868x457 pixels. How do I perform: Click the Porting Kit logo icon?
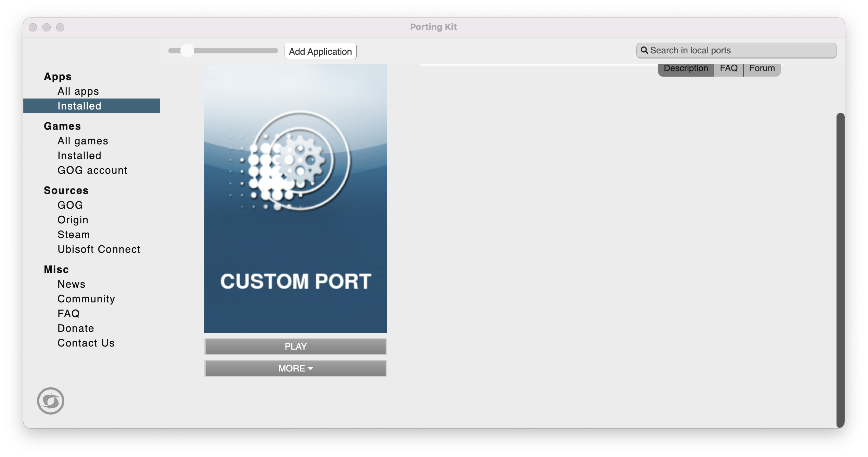pos(51,401)
